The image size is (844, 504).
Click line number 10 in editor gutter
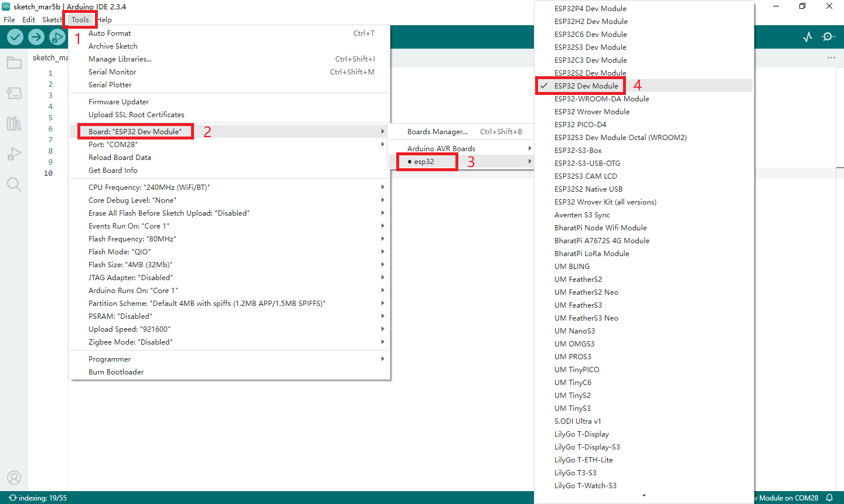[48, 173]
